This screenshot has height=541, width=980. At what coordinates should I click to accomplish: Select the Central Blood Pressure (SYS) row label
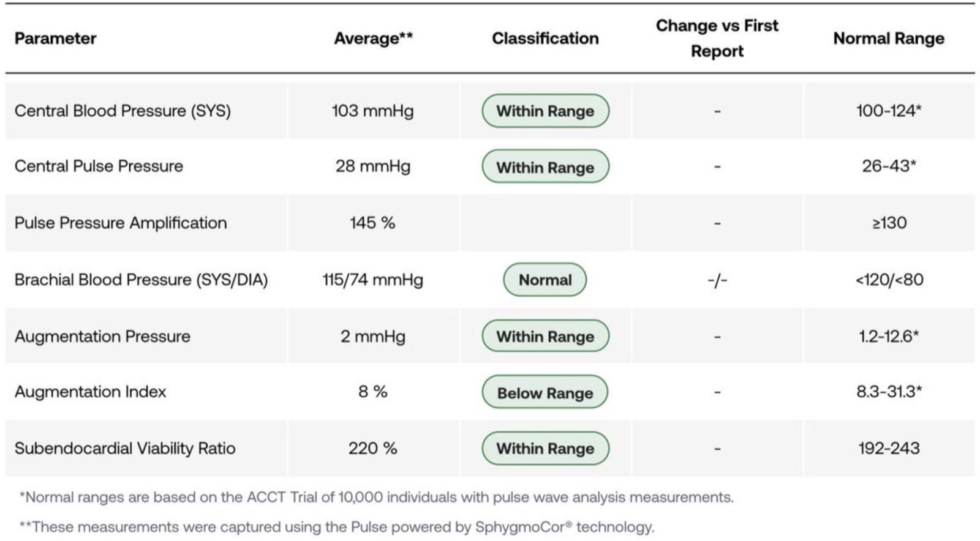tap(123, 111)
